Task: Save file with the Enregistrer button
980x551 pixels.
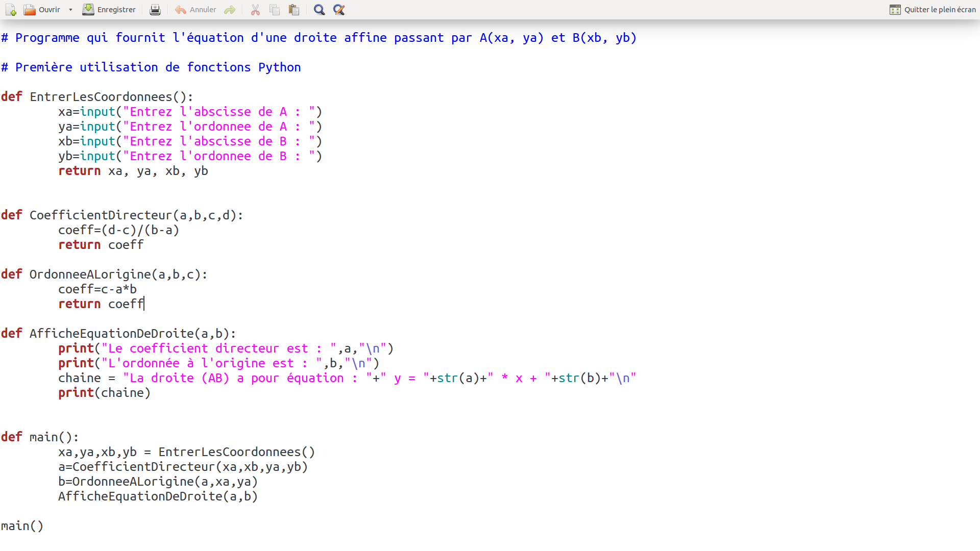Action: (x=109, y=10)
